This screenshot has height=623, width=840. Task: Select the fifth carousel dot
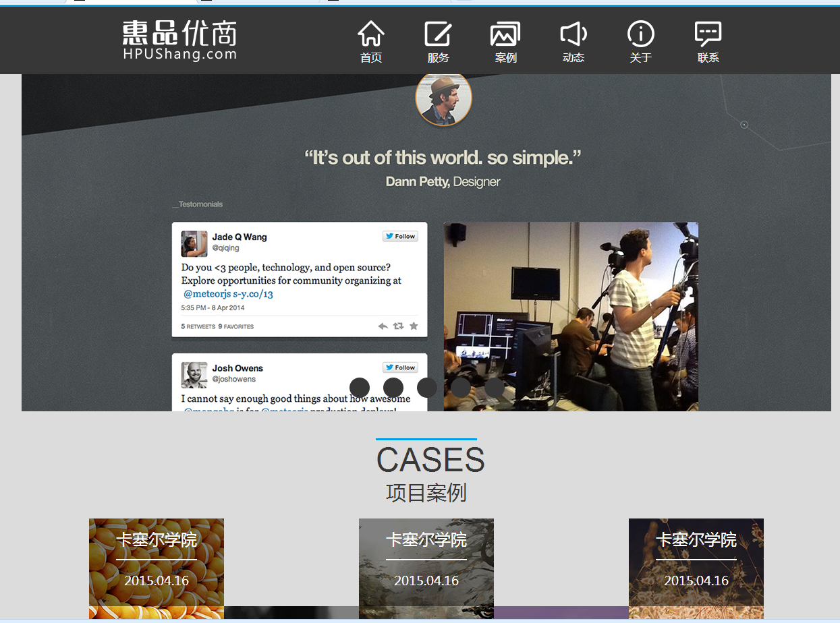coord(495,388)
